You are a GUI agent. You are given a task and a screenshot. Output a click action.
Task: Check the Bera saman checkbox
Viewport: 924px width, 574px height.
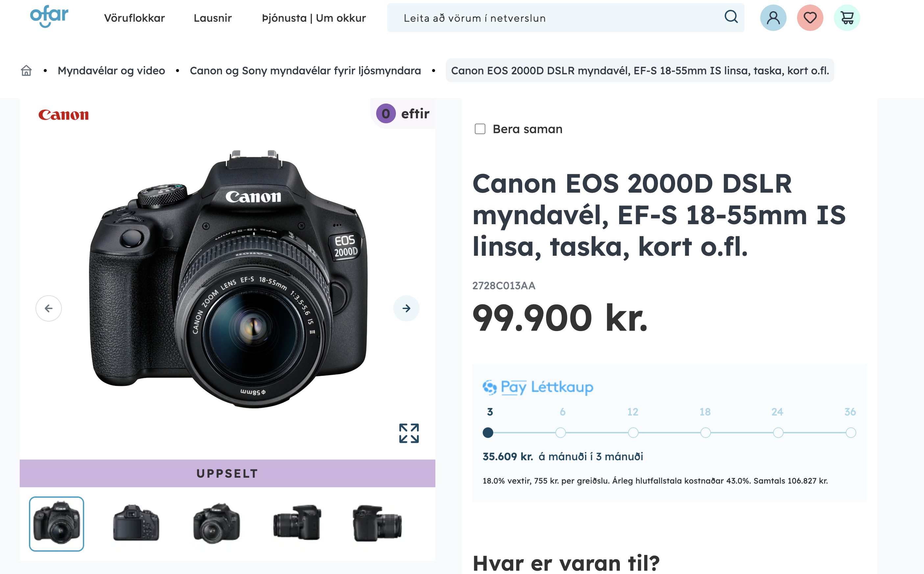[480, 129]
